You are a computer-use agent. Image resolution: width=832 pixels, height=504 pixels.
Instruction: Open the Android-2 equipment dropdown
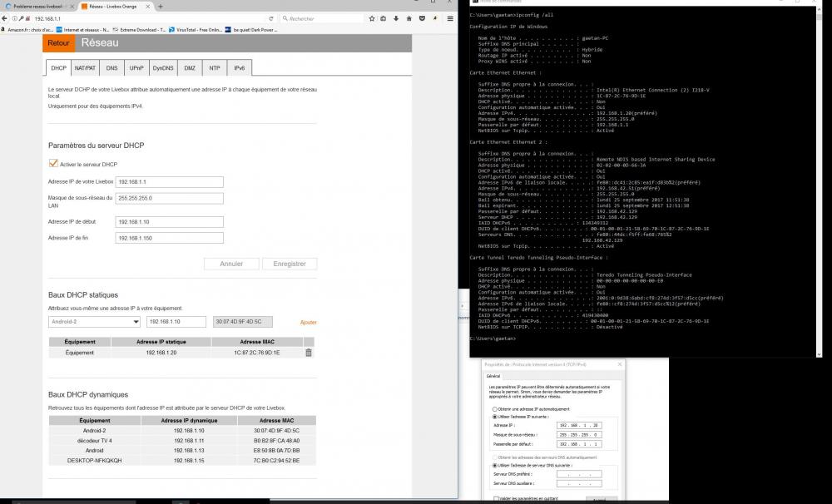click(x=94, y=321)
